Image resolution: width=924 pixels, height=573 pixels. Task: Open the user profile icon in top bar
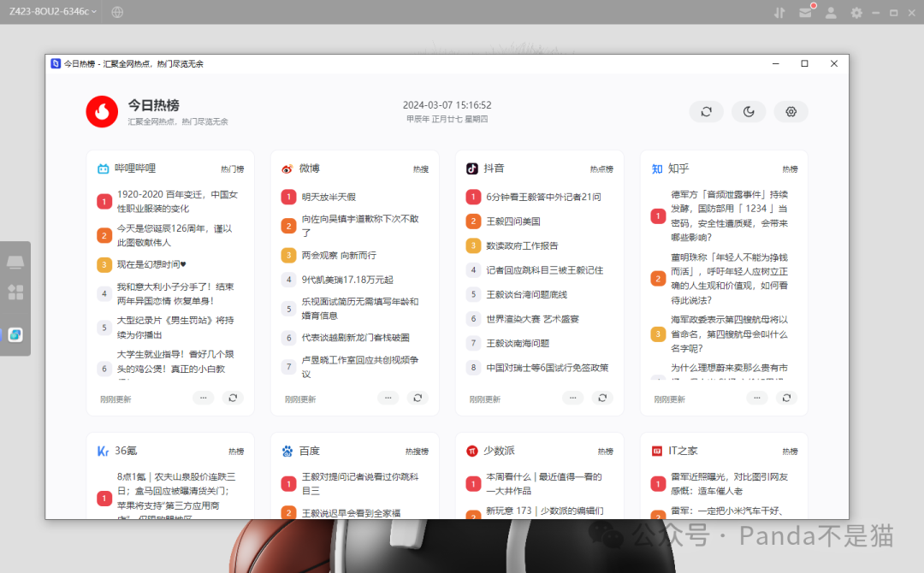(831, 12)
